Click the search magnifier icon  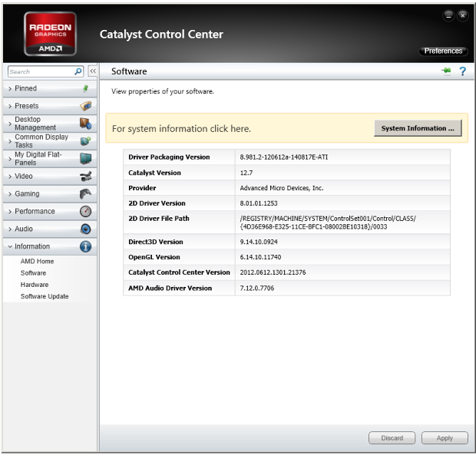(78, 71)
